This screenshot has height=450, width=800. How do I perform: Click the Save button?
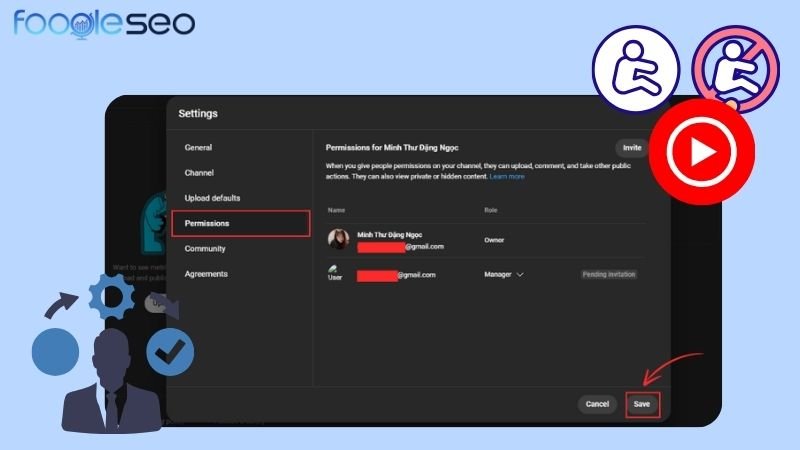[642, 404]
